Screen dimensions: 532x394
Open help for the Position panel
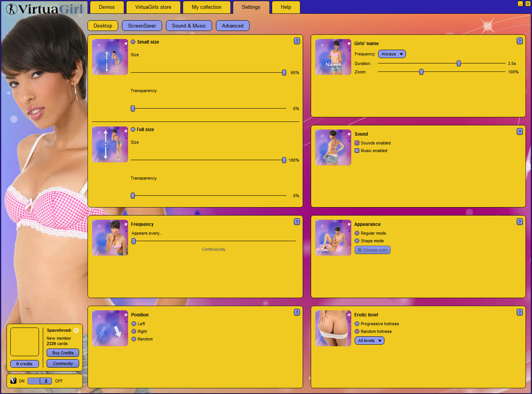[297, 312]
